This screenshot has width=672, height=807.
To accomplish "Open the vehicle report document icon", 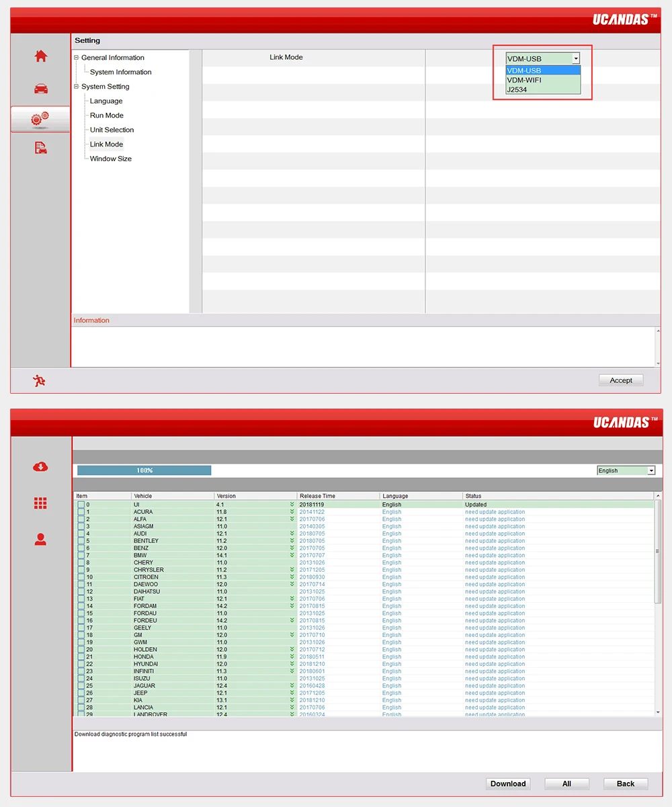I will pos(41,148).
